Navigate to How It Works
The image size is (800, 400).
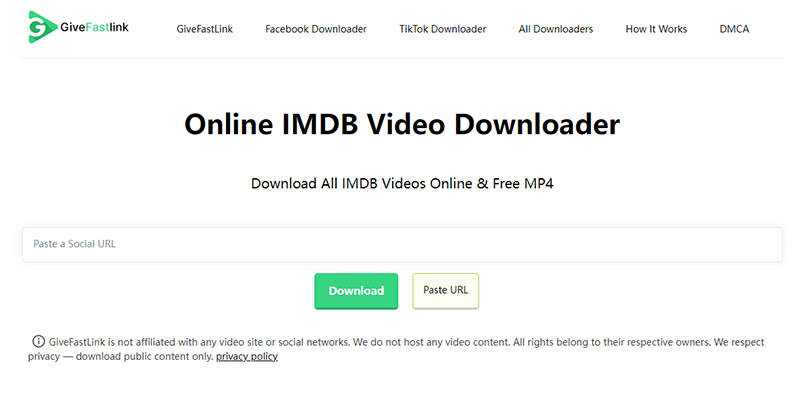pyautogui.click(x=656, y=29)
